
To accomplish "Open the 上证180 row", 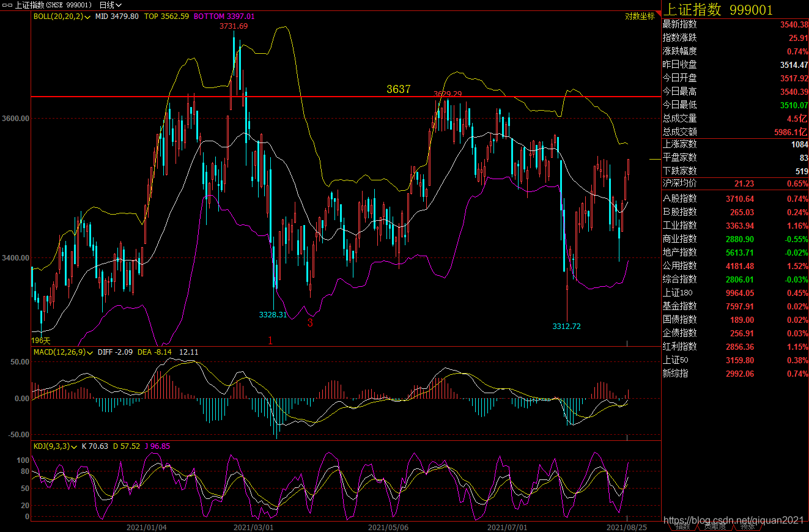I will coord(736,293).
